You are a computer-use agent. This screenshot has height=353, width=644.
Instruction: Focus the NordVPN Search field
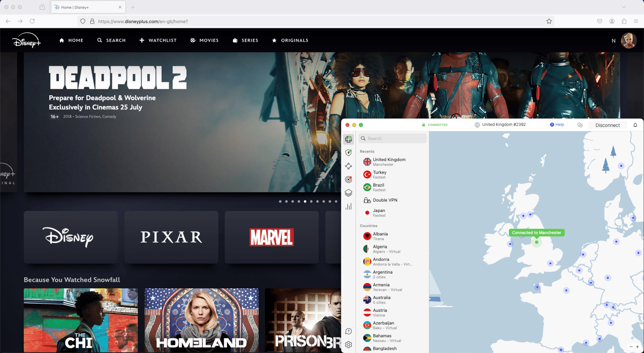click(392, 138)
